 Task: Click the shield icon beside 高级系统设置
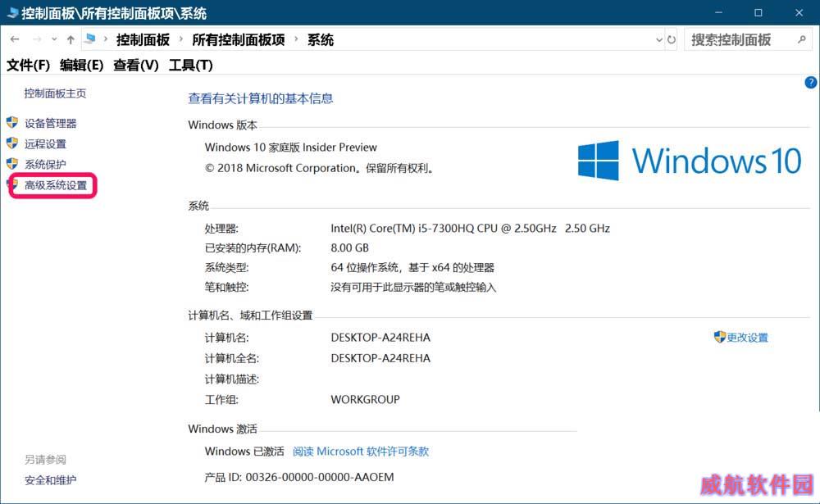tap(14, 184)
